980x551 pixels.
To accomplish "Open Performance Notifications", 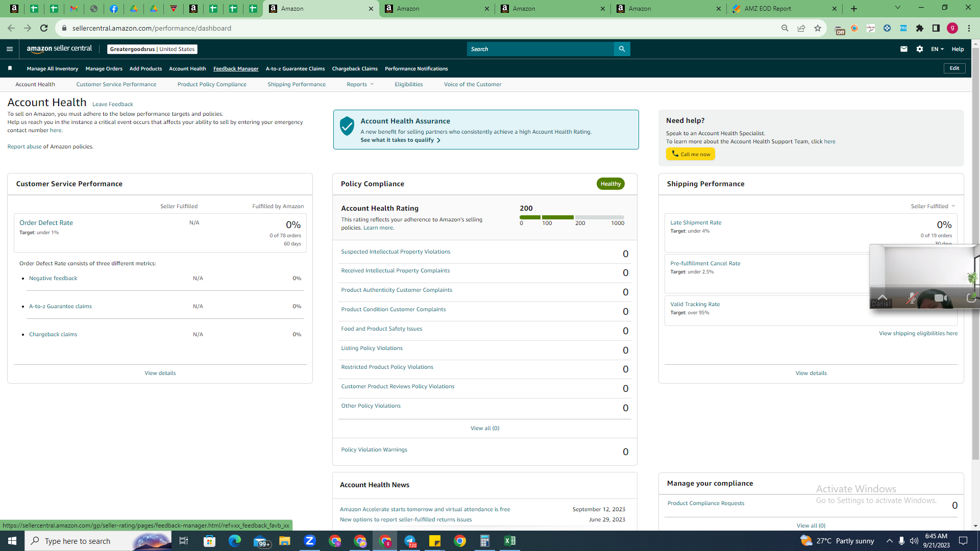I will [x=416, y=68].
